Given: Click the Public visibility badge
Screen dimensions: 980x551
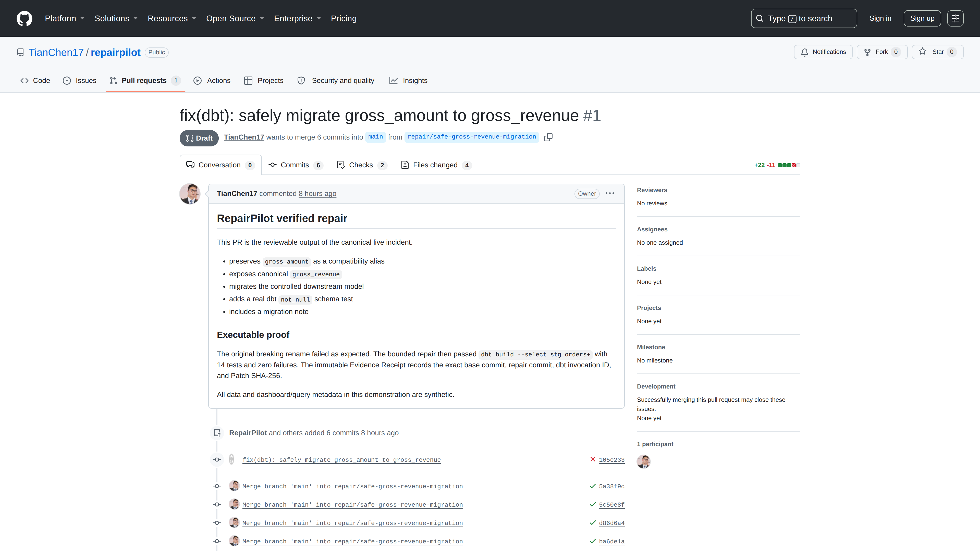Looking at the screenshot, I should pos(156,52).
